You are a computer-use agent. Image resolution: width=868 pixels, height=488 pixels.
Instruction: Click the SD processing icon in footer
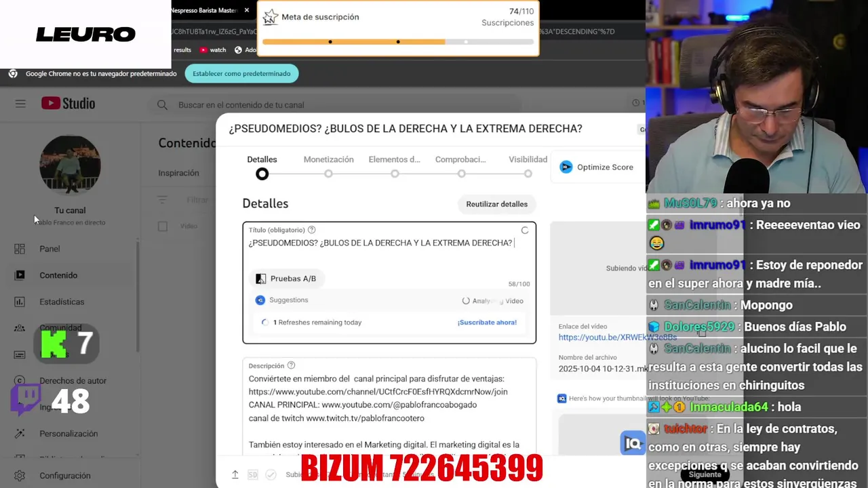click(x=252, y=475)
